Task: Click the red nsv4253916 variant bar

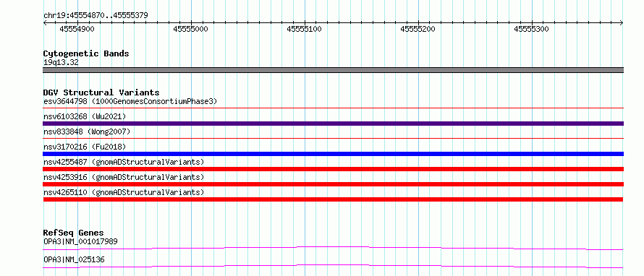Action: 333,184
